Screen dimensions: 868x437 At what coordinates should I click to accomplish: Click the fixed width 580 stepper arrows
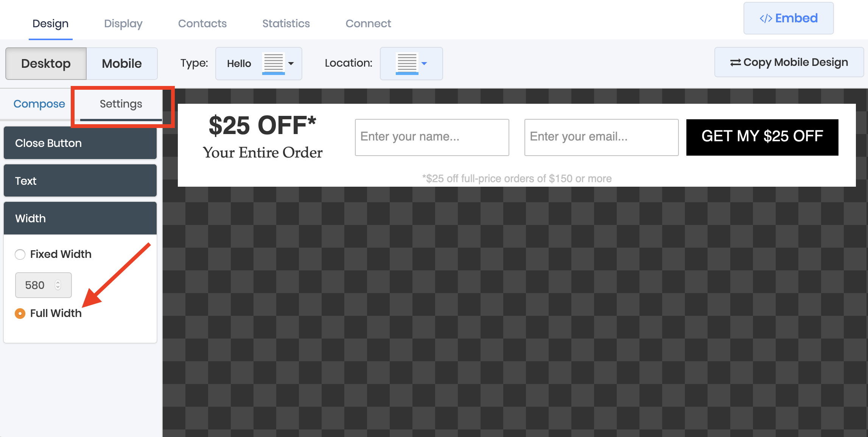[58, 285]
